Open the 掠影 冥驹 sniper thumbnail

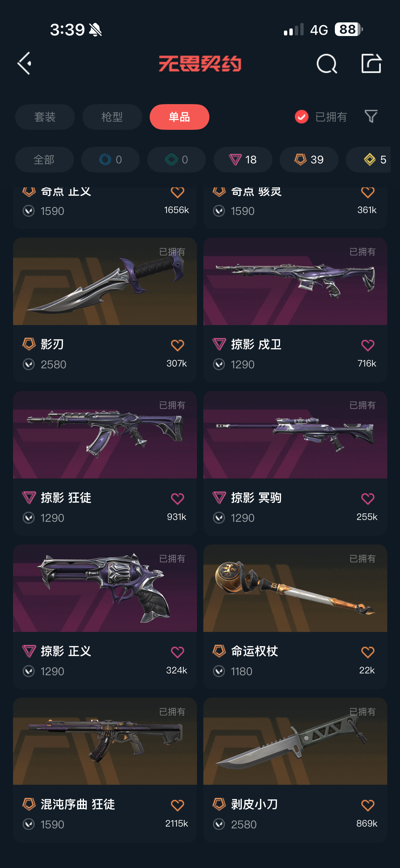pyautogui.click(x=295, y=435)
